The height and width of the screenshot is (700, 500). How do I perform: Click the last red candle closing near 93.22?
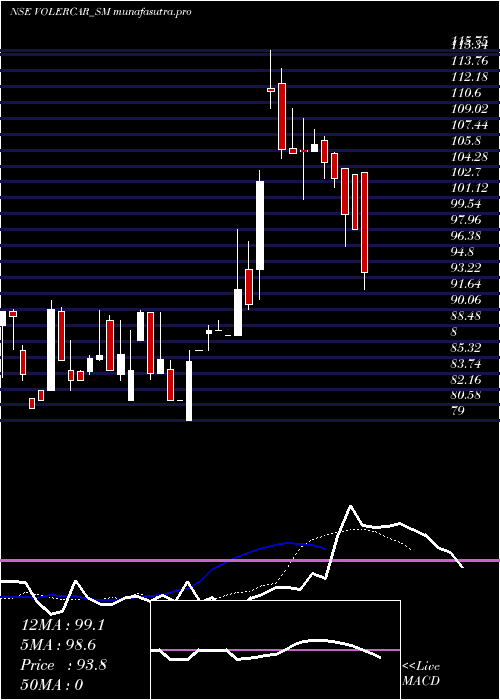(364, 222)
